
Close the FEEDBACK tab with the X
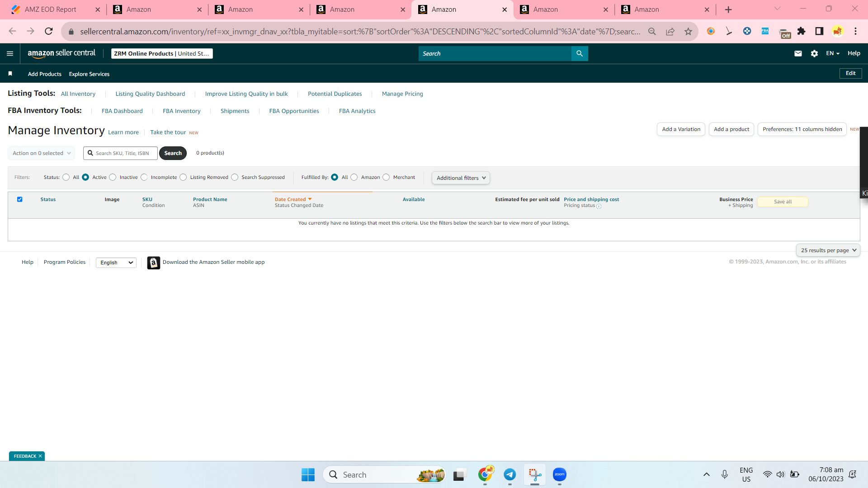[x=40, y=456]
